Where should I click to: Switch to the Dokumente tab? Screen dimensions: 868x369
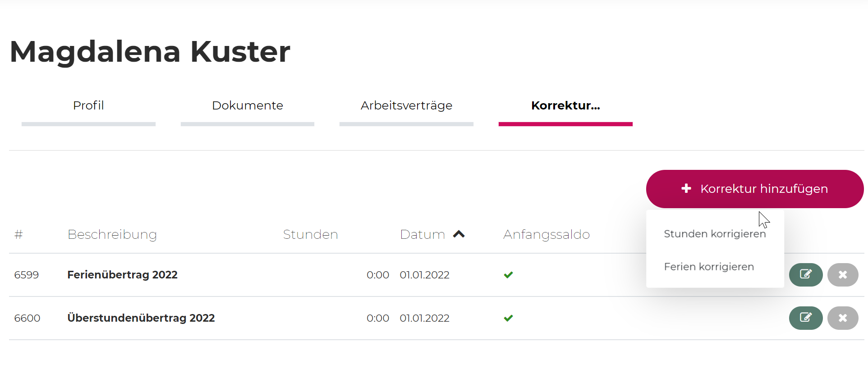coord(248,105)
